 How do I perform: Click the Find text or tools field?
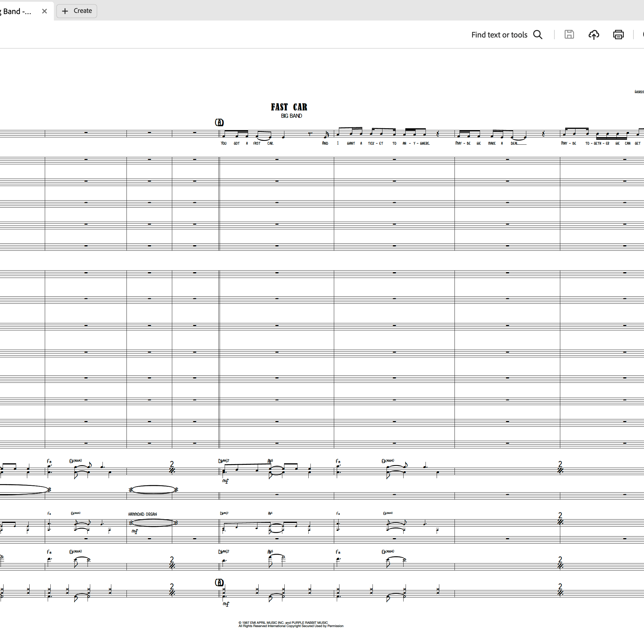pyautogui.click(x=499, y=35)
